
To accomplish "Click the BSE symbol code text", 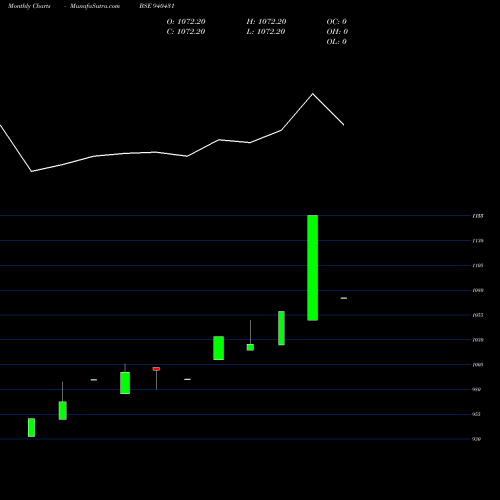I will [157, 6].
